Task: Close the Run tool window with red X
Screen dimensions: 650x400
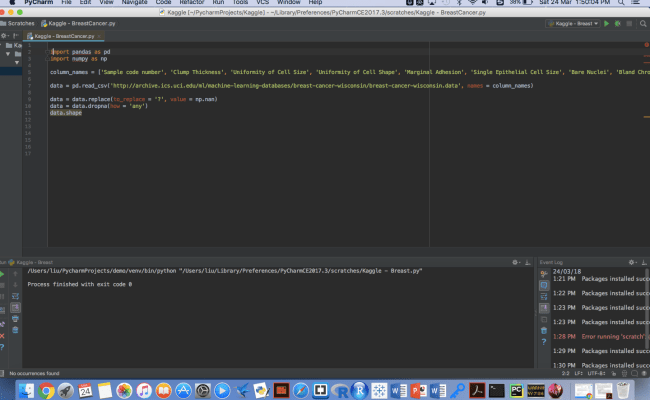Action: click(2, 336)
